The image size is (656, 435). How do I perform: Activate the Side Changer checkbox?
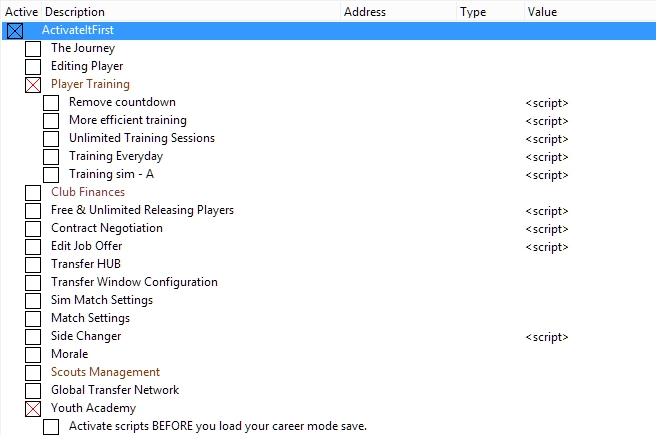coord(33,336)
